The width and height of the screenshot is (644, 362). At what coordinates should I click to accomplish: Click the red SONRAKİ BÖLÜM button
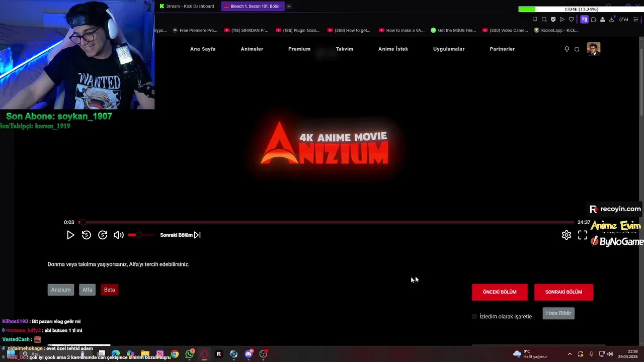click(x=563, y=292)
